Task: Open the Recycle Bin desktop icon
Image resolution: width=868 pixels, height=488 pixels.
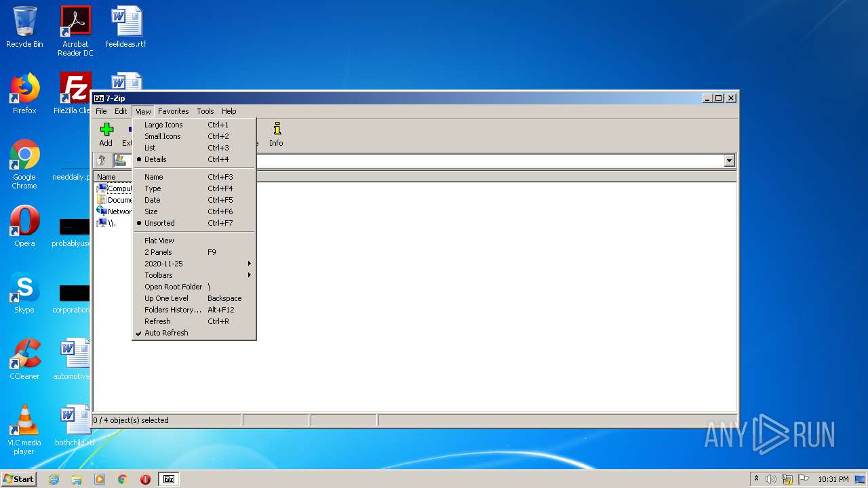Action: coord(24,27)
